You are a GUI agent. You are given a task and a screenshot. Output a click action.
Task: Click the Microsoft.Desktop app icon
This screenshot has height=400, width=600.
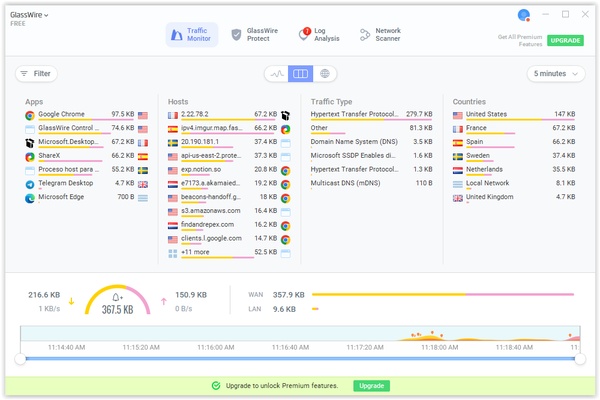pyautogui.click(x=30, y=143)
